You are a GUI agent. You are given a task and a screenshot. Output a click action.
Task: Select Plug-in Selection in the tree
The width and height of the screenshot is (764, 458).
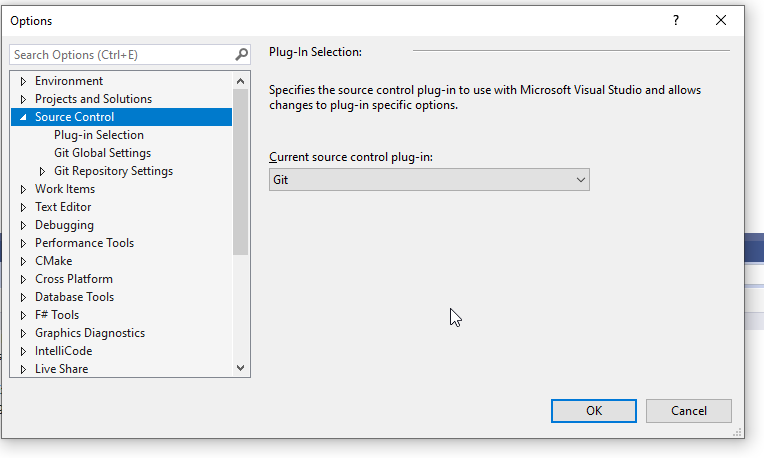pyautogui.click(x=99, y=135)
